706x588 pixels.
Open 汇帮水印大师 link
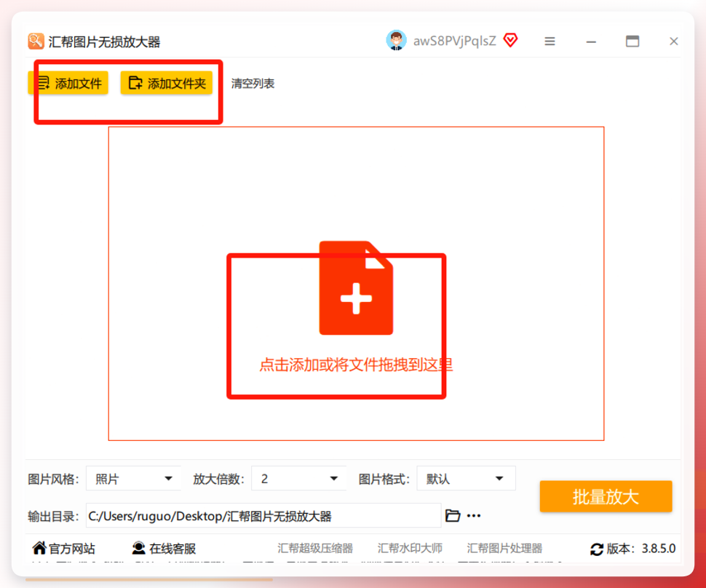coord(410,549)
